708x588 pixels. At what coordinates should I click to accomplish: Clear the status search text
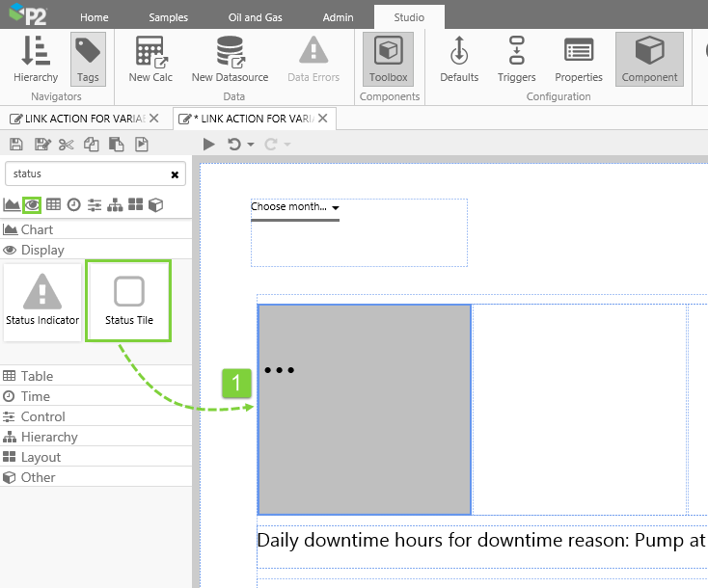[x=175, y=174]
